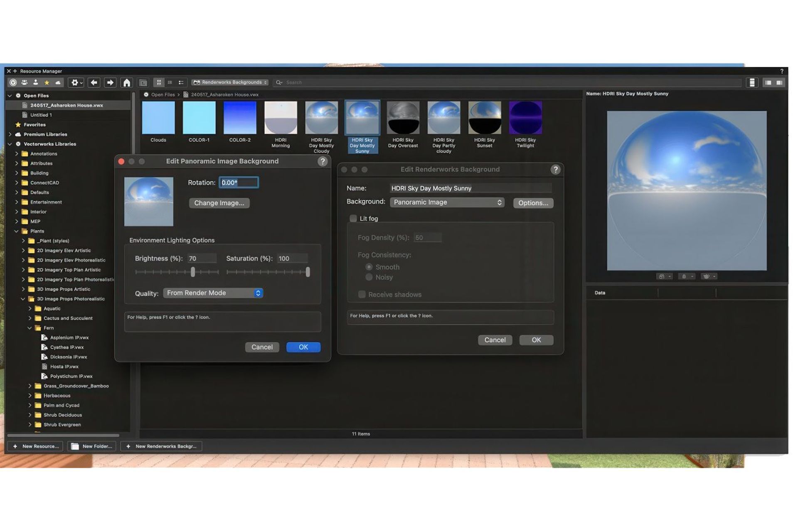Click the forward navigation arrow
798x532 pixels.
[110, 82]
